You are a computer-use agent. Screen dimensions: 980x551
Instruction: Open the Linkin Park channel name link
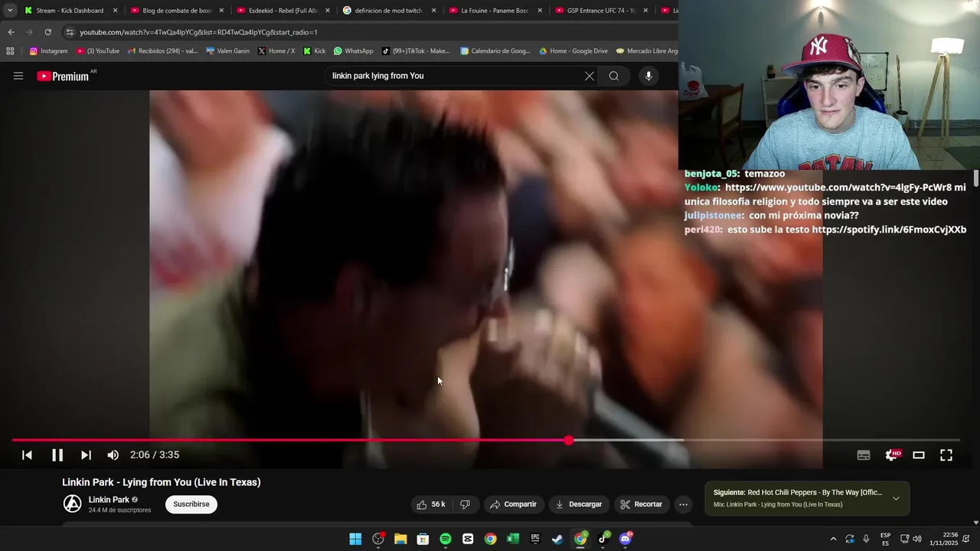pos(109,500)
